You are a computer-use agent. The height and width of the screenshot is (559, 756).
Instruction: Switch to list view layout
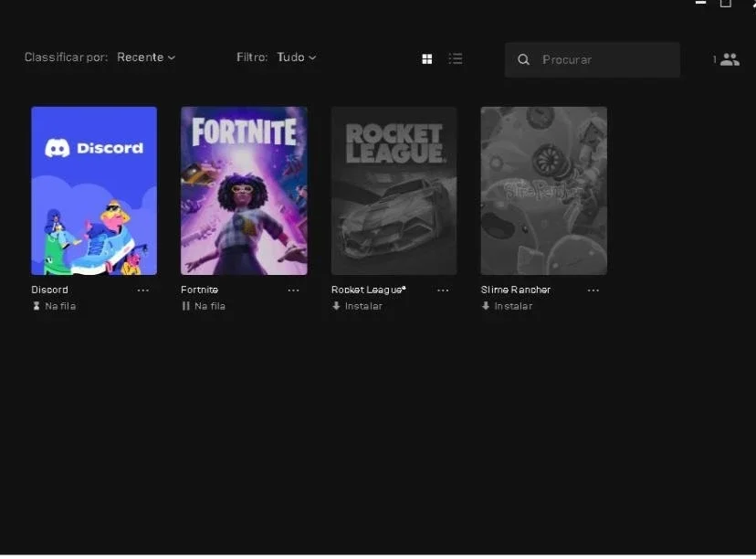[x=455, y=58]
